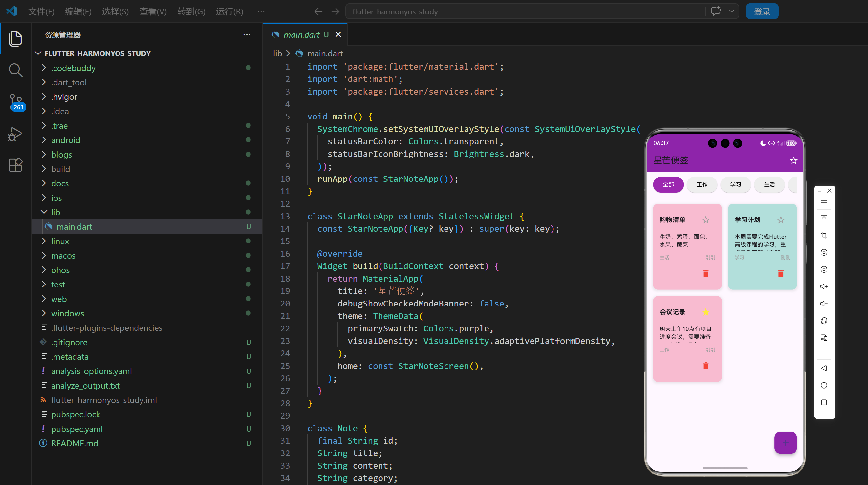Open the Search view in activity bar
Screen dimensions: 868x485
(x=15, y=70)
